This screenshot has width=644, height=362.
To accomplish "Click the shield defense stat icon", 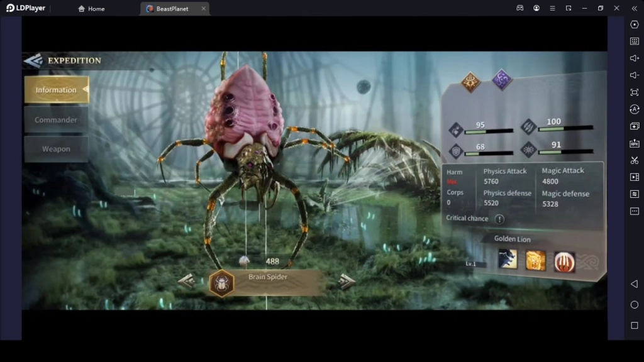I will click(x=455, y=151).
